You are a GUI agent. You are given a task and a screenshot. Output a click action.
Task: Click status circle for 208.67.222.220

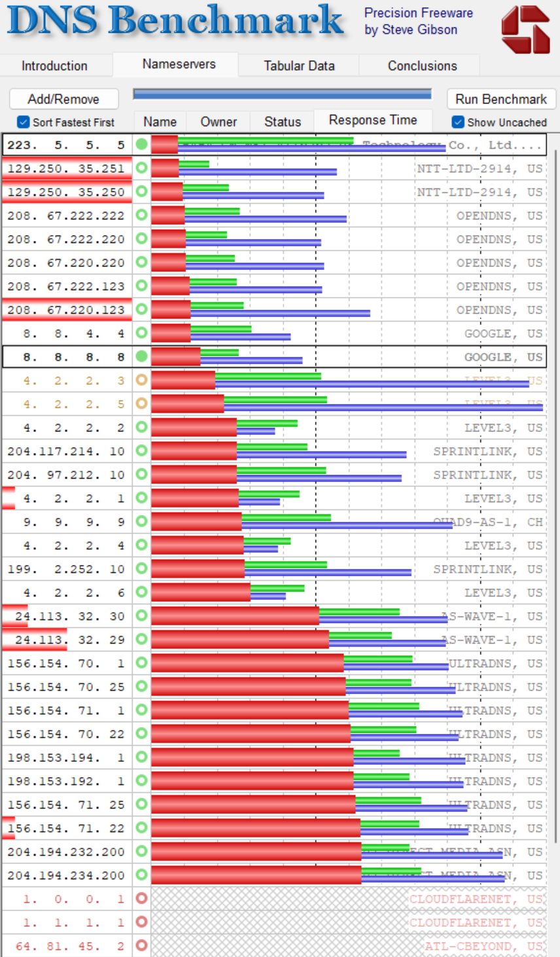click(141, 238)
